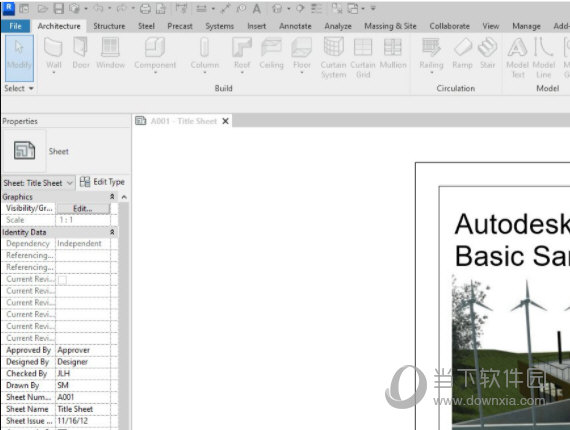Click the Text (A) icon in quick access toolbar
570x430 pixels.
(257, 8)
